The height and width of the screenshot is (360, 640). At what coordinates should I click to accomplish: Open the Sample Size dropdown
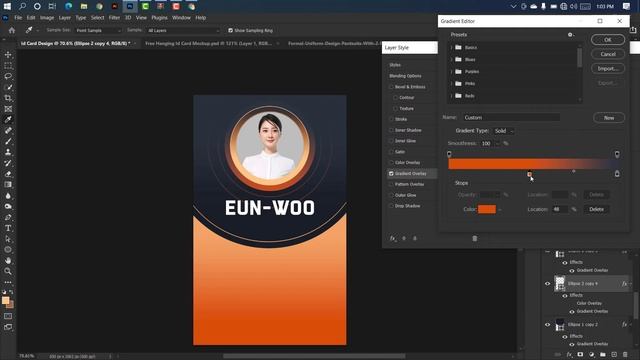99,31
